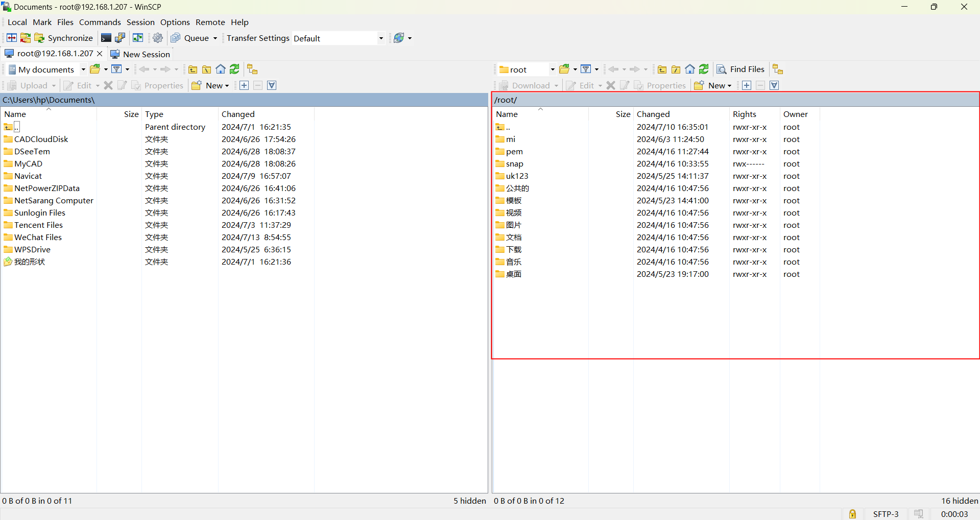This screenshot has width=980, height=520.
Task: Click the local panel invert selection icon
Action: tap(272, 85)
